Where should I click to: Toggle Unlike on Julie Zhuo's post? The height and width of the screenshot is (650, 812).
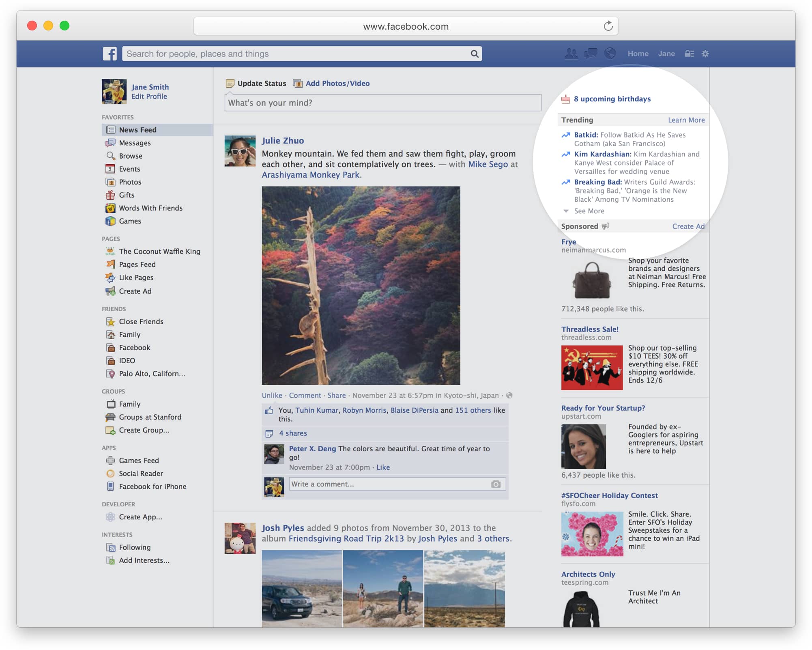click(272, 395)
